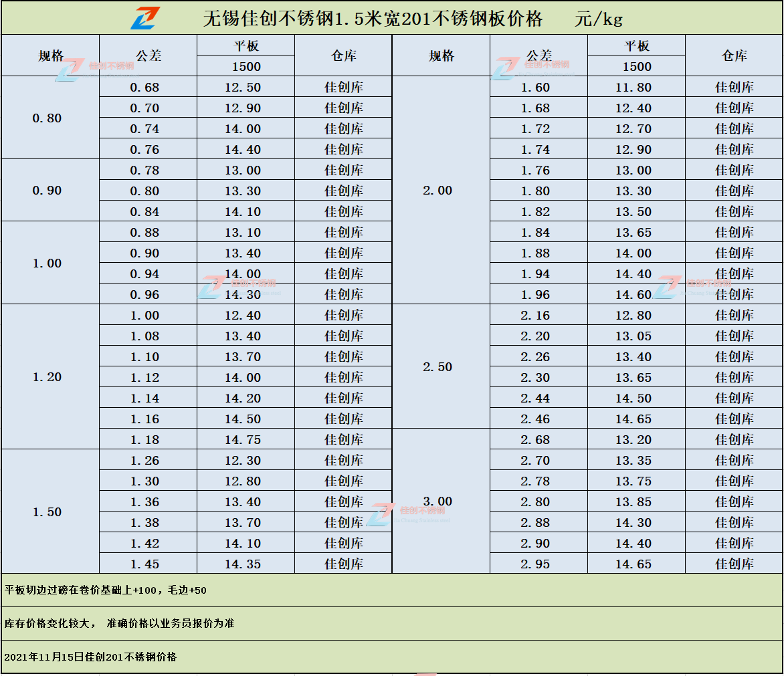Select tolerance value 2.95
The image size is (784, 676).
coord(535,564)
